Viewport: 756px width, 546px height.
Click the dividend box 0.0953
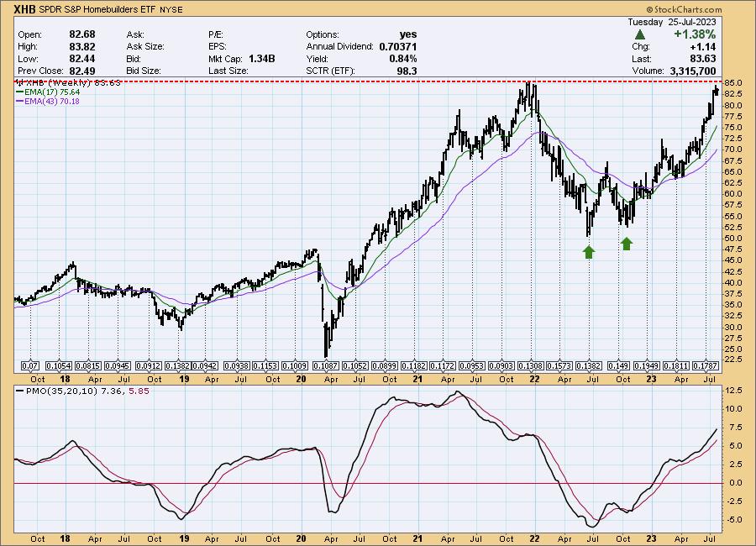472,366
